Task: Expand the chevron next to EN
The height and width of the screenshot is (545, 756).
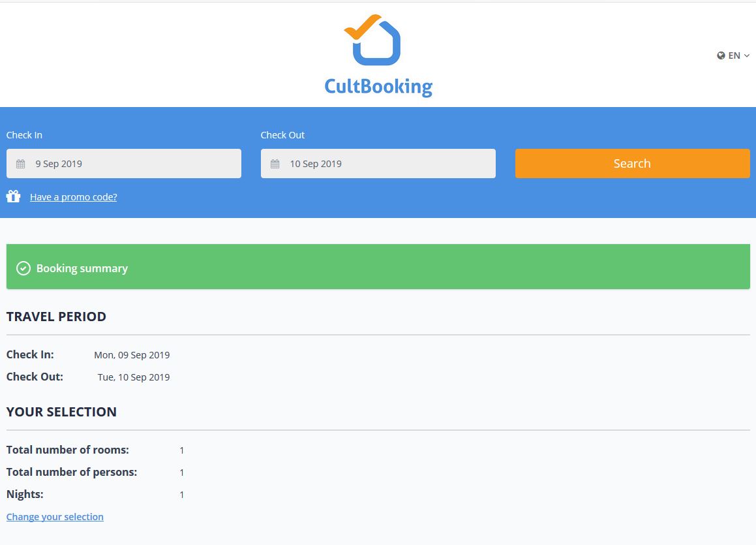Action: 747,56
